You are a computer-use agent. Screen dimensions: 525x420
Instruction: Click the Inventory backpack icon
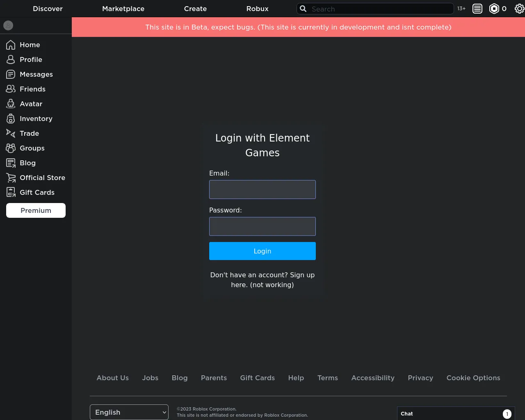(11, 119)
